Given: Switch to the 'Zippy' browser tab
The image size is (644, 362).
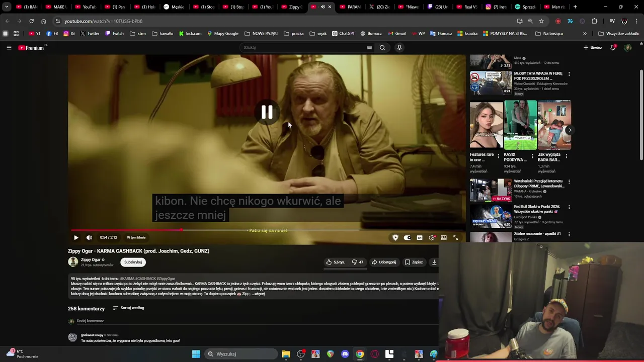Looking at the screenshot, I should (x=292, y=7).
